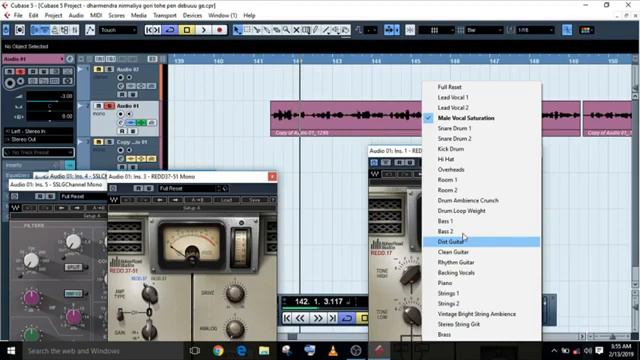Open VLC media player from taskbar
This screenshot has width=640, height=360.
333,351
